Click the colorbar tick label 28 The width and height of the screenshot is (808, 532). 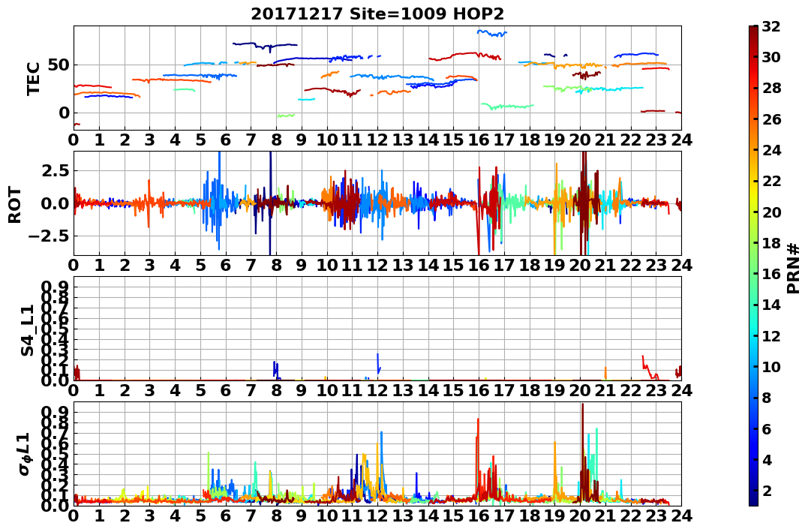click(x=771, y=88)
